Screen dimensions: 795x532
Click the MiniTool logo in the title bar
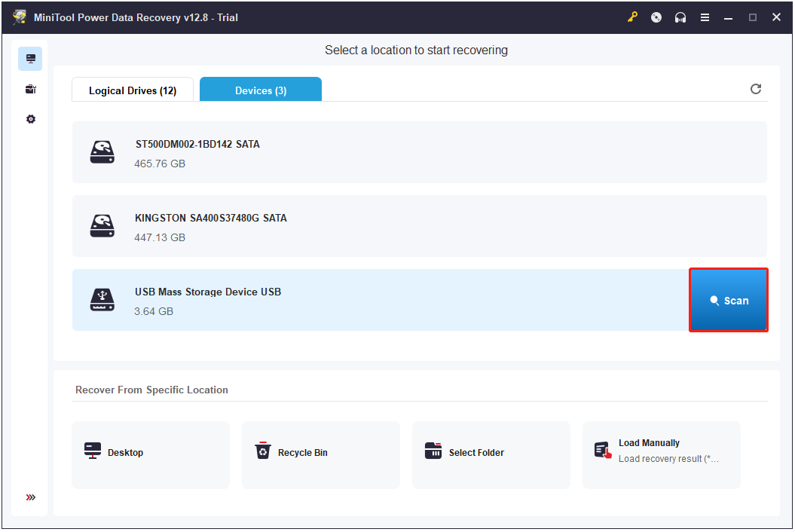19,17
